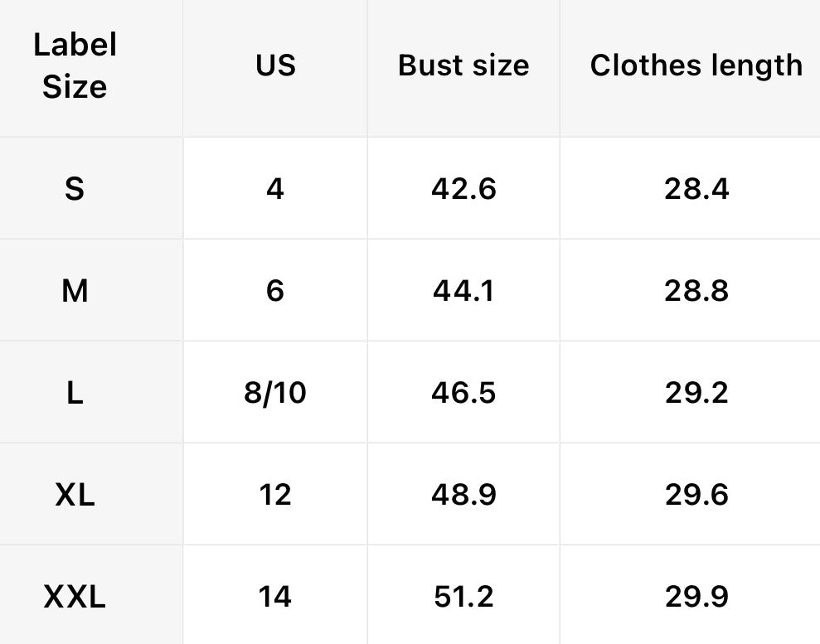This screenshot has height=644, width=820.
Task: Click the Label Size column header
Action: (x=75, y=66)
